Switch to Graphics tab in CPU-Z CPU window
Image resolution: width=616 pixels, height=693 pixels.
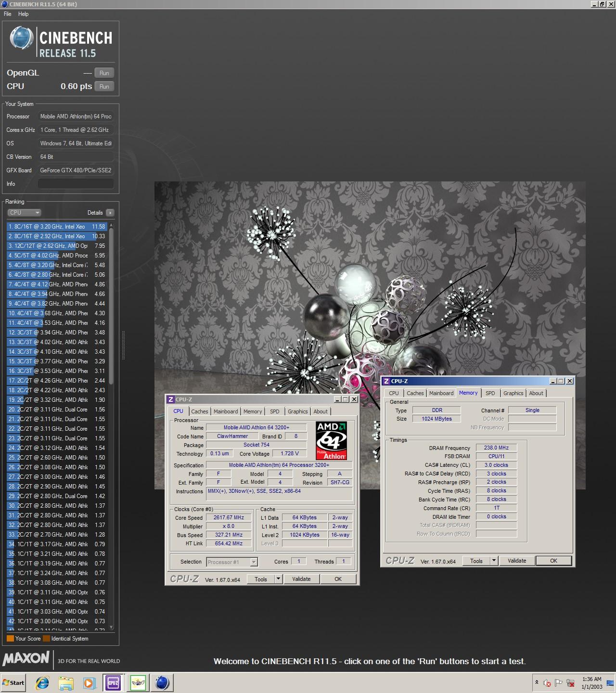click(x=297, y=411)
